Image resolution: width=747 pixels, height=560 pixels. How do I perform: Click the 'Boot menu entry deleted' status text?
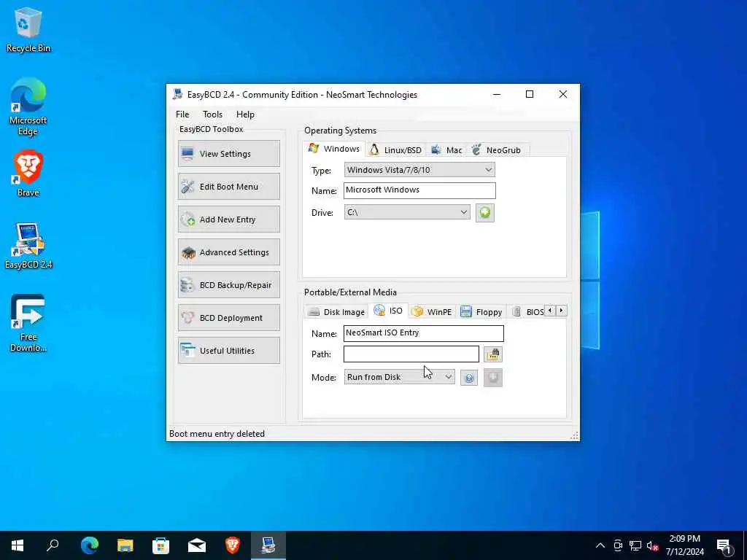pos(217,434)
